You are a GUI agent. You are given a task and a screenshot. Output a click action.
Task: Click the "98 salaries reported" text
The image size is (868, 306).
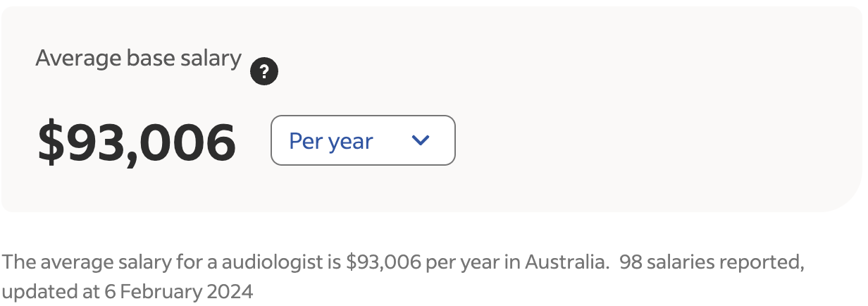pos(712,263)
